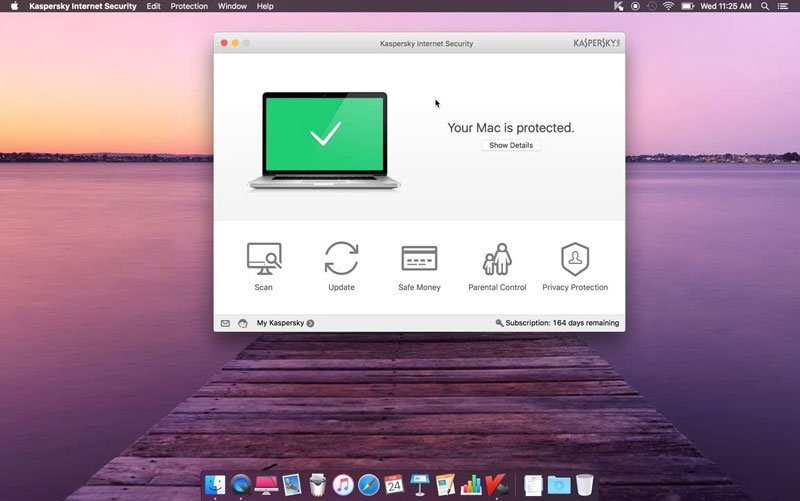Screen dimensions: 800x501
Task: Close the Kaspersky Internet Security window
Action: point(224,43)
